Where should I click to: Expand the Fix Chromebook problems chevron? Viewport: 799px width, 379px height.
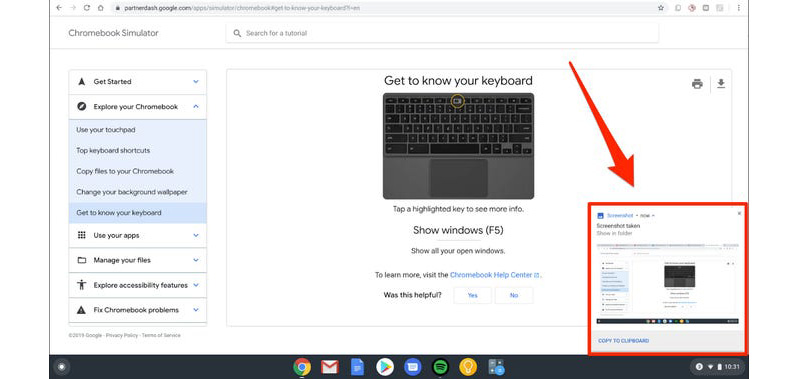pos(196,310)
